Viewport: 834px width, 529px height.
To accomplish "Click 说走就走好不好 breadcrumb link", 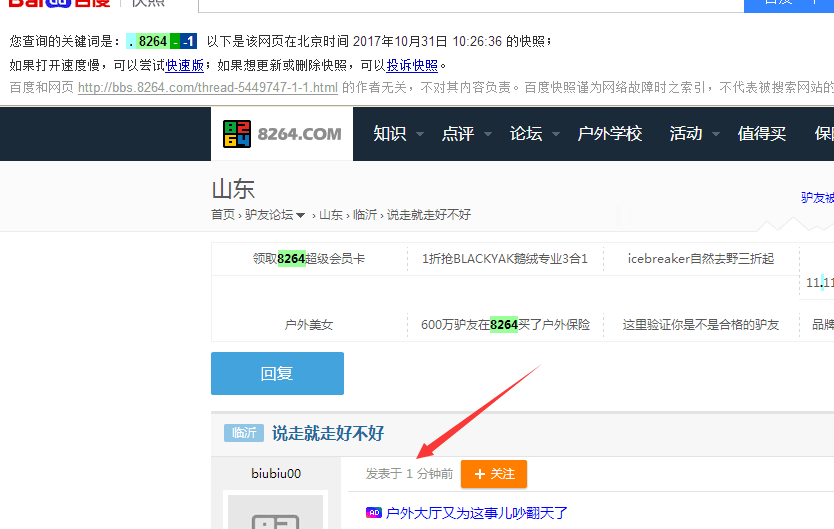I will (429, 215).
